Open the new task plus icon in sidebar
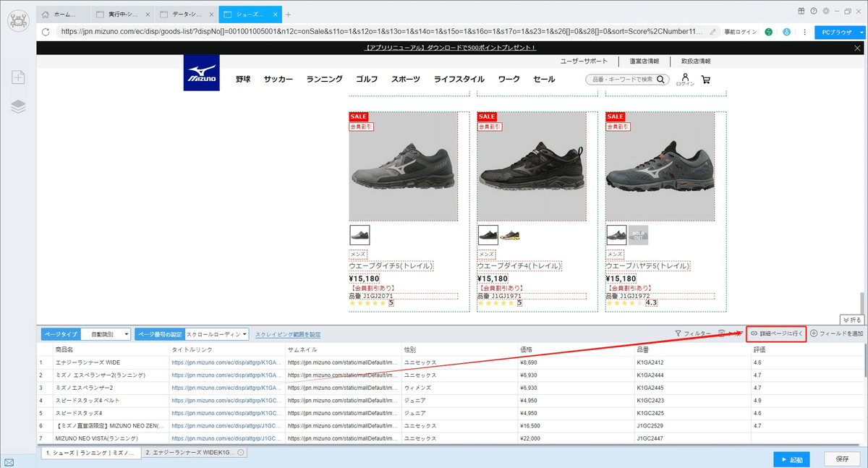Image resolution: width=868 pixels, height=468 pixels. 18,77
